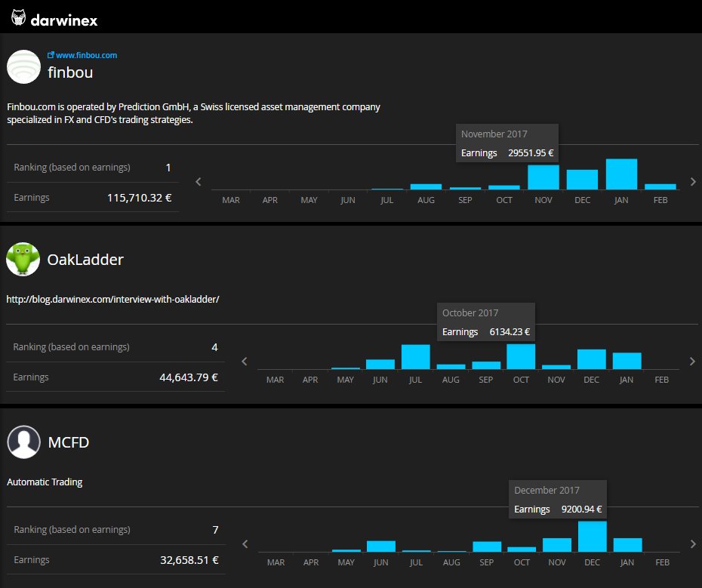Select OakLadder's June earnings bar
Viewport: 702px width, 588px height.
point(380,364)
